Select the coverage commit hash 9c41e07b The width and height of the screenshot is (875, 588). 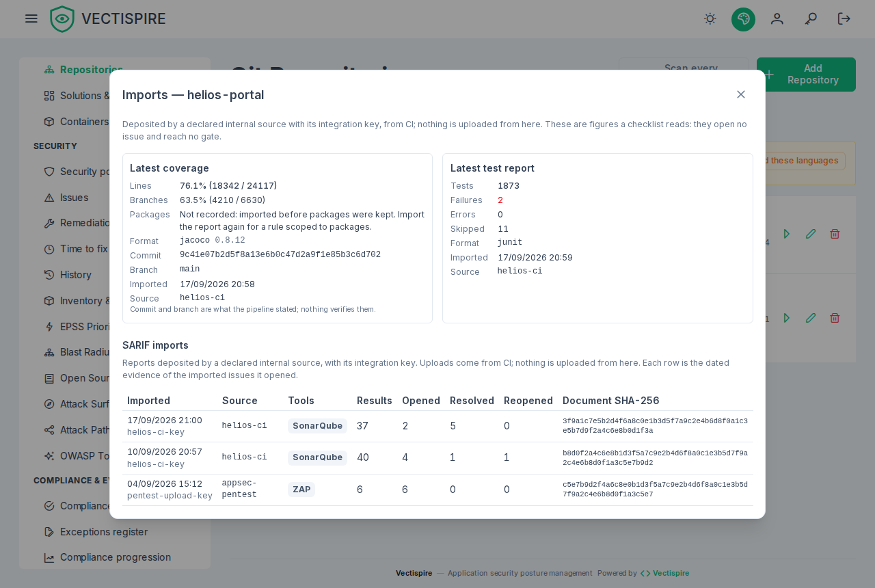click(x=280, y=254)
